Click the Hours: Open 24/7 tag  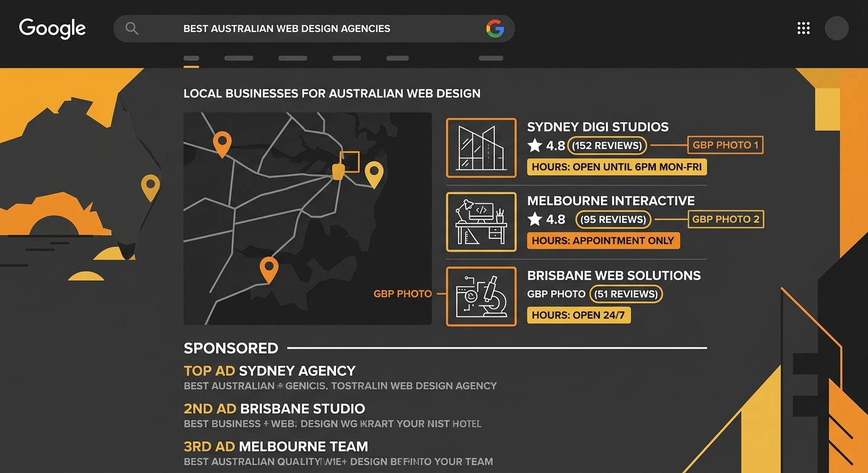579,315
